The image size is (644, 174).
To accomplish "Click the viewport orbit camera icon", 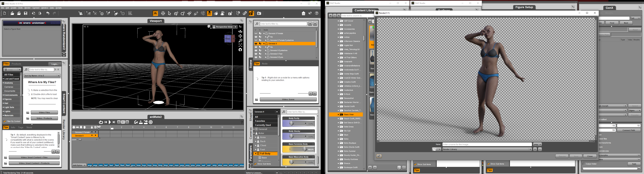I will pos(240,32).
